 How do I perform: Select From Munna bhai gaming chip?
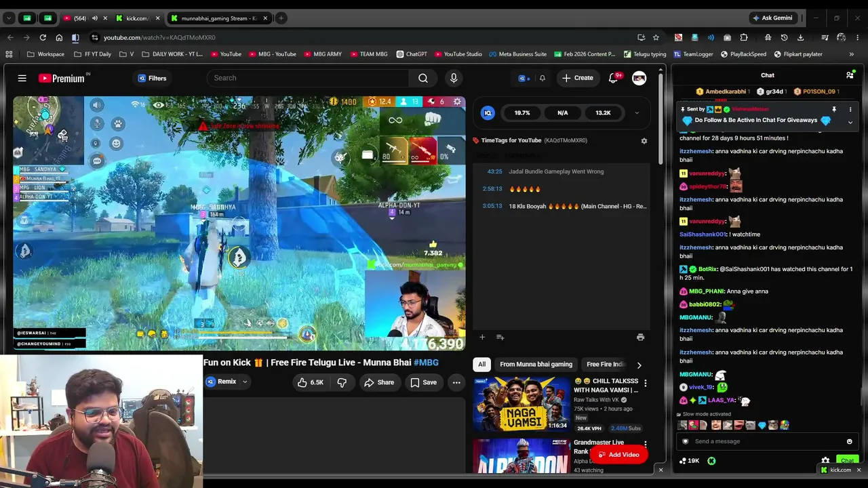[x=536, y=365]
